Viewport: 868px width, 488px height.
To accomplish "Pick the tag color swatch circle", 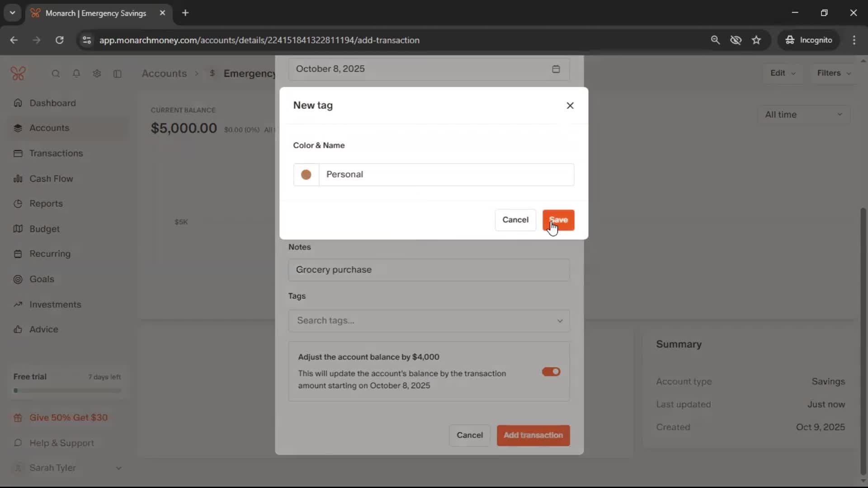I will 306,175.
